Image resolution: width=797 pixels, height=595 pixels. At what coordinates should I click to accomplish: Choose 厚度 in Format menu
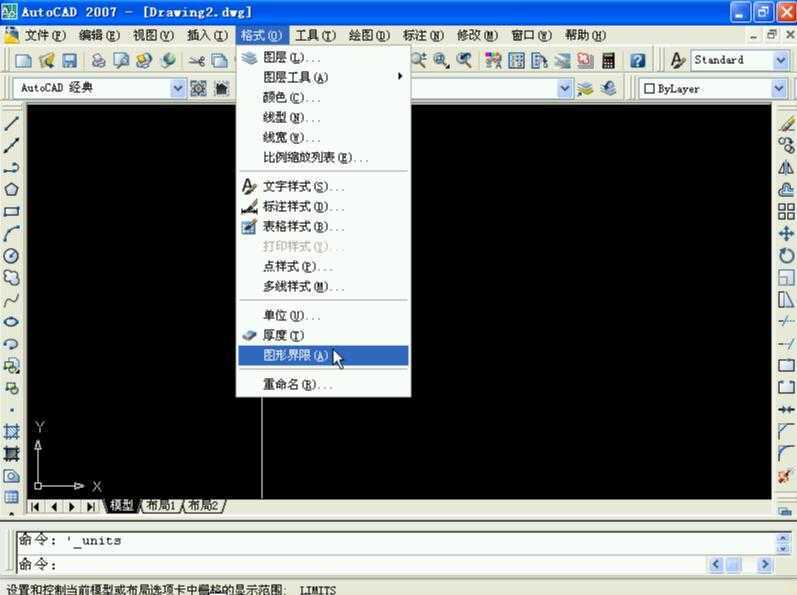point(323,335)
